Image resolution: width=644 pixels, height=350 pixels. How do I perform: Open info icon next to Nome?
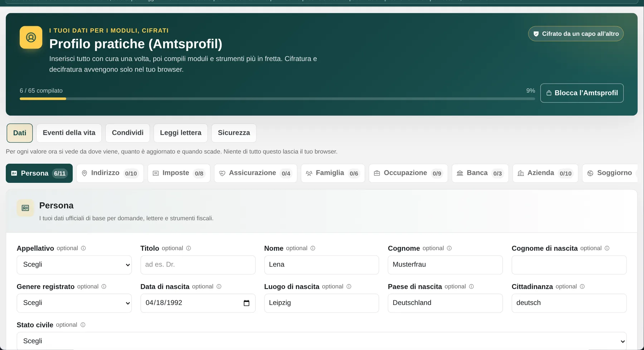(313, 248)
